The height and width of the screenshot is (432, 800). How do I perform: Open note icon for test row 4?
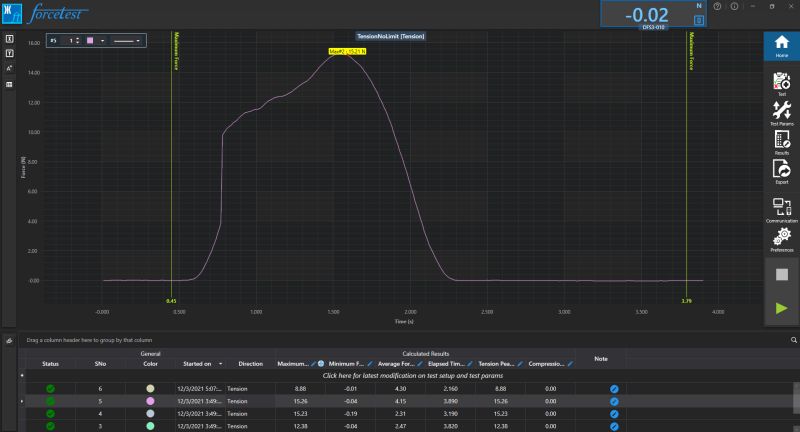(614, 414)
